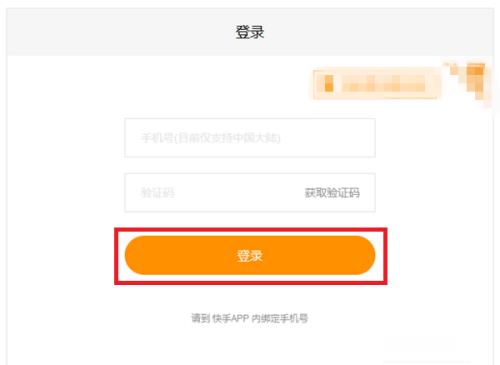Click white 登录 label on orange button

250,256
